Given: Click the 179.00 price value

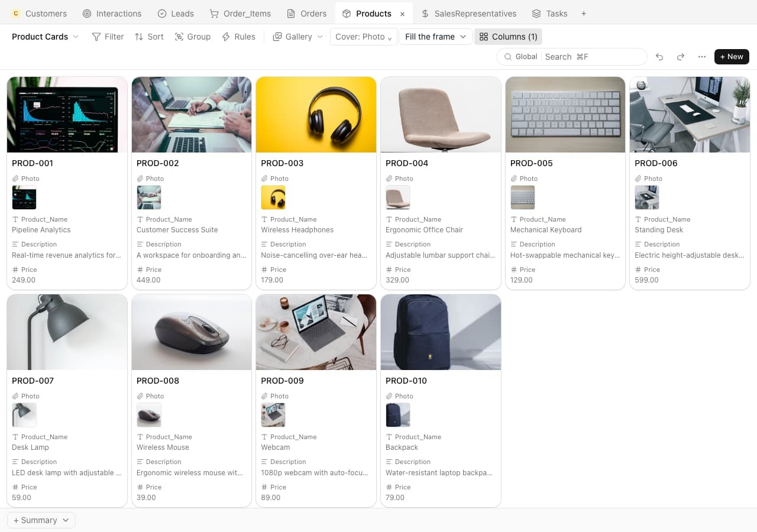Looking at the screenshot, I should [272, 280].
